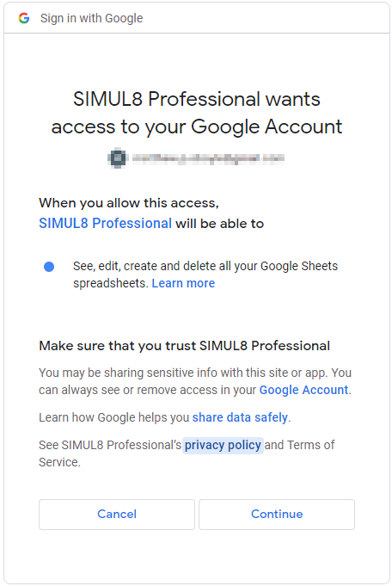The width and height of the screenshot is (392, 586).
Task: Click the 'When you allow this access' text
Action: pos(129,203)
